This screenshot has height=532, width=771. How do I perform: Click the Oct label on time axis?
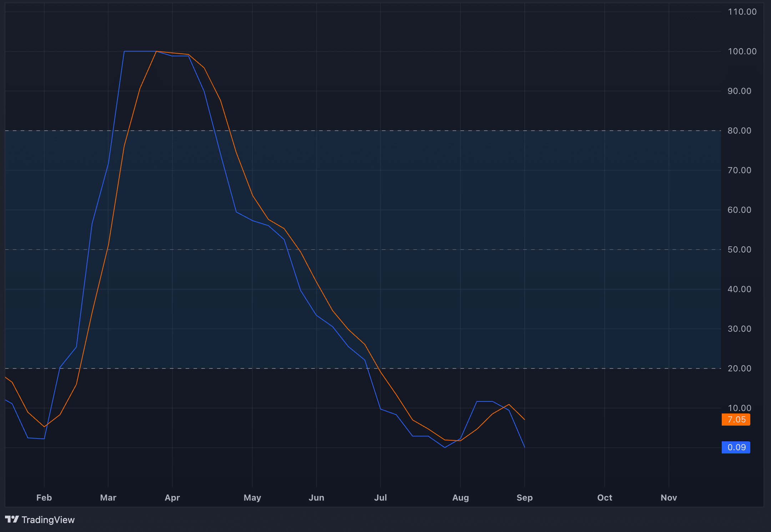605,498
